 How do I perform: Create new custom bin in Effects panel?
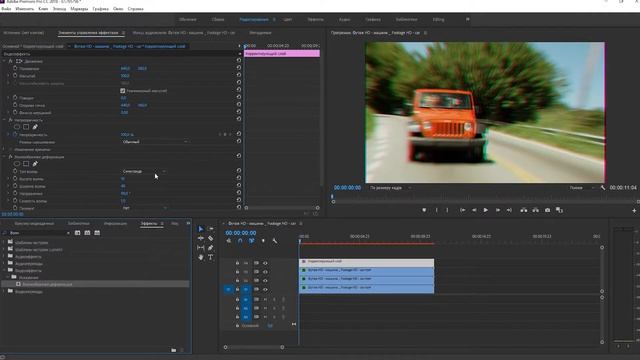click(174, 350)
